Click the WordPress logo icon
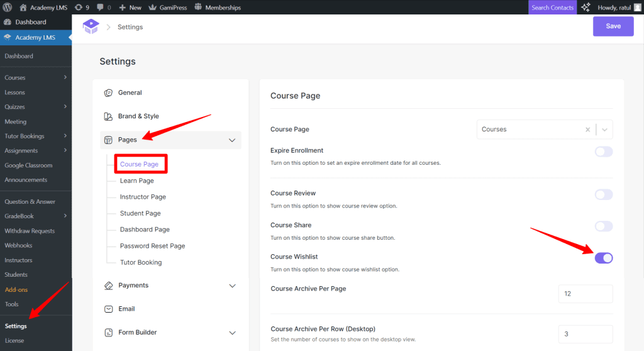 (8, 8)
